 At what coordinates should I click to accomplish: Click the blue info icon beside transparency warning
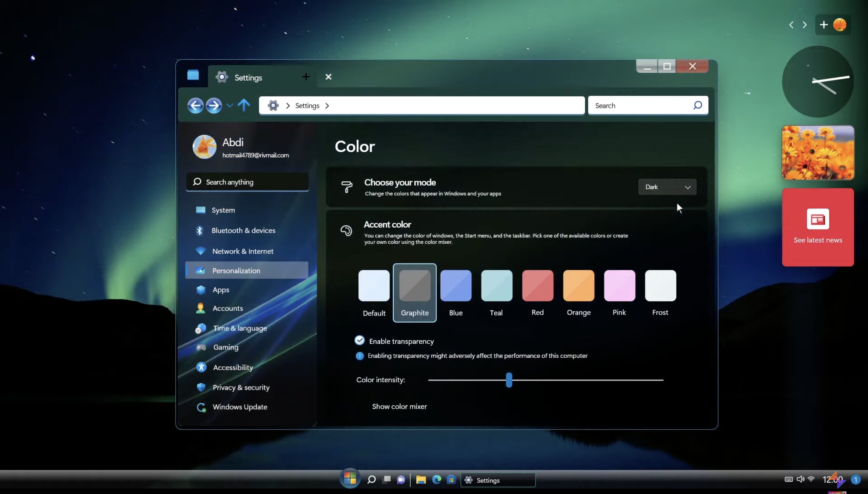click(x=359, y=356)
